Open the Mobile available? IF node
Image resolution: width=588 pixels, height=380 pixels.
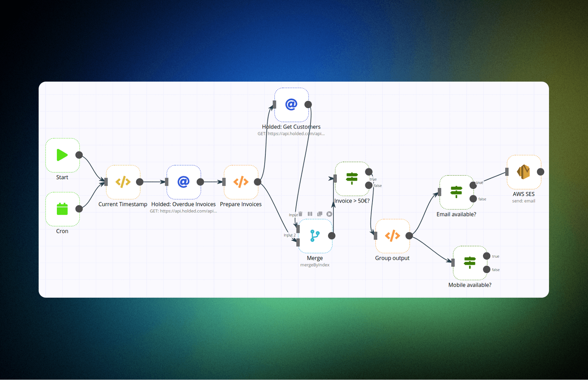(x=470, y=263)
